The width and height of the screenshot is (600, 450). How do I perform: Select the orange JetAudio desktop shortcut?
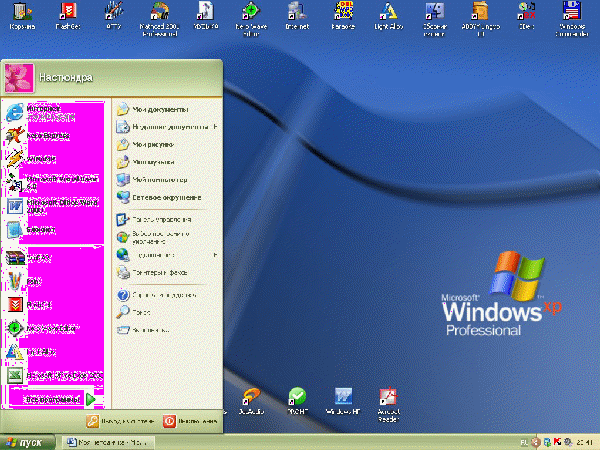(251, 401)
